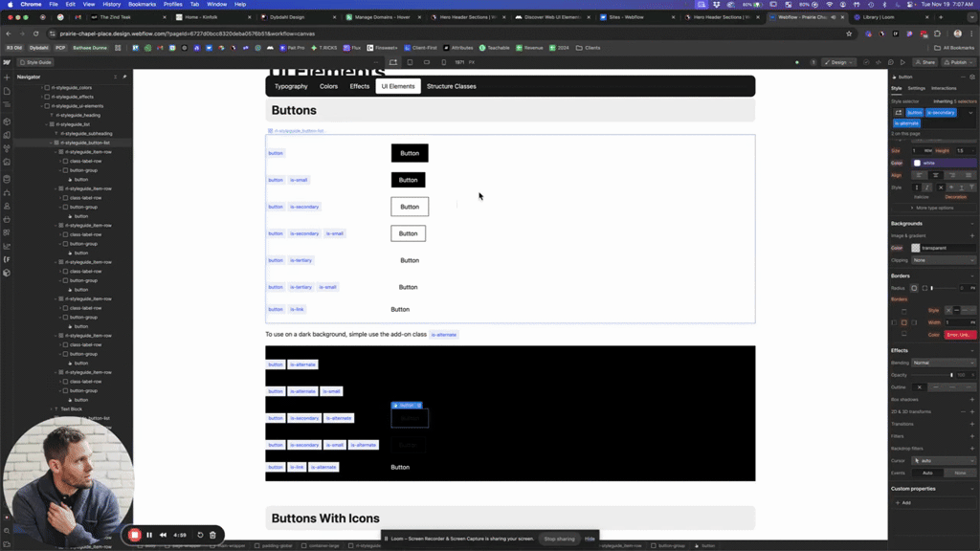The image size is (980, 551).
Task: Select center text alignment
Action: [936, 175]
